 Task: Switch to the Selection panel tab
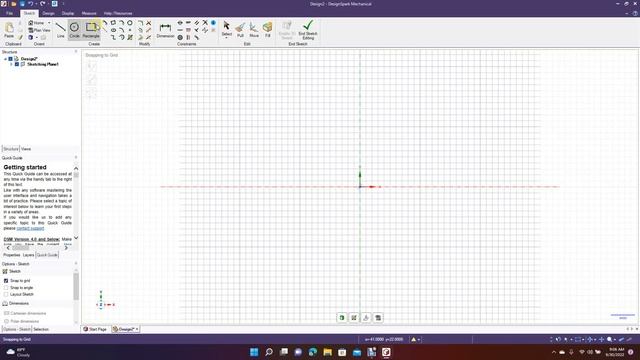[41, 329]
